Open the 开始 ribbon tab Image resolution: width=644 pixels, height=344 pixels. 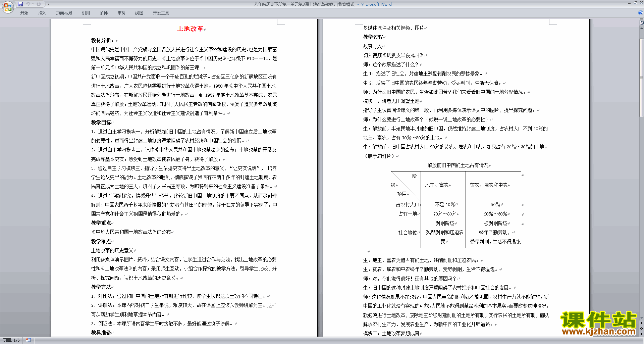click(x=24, y=13)
